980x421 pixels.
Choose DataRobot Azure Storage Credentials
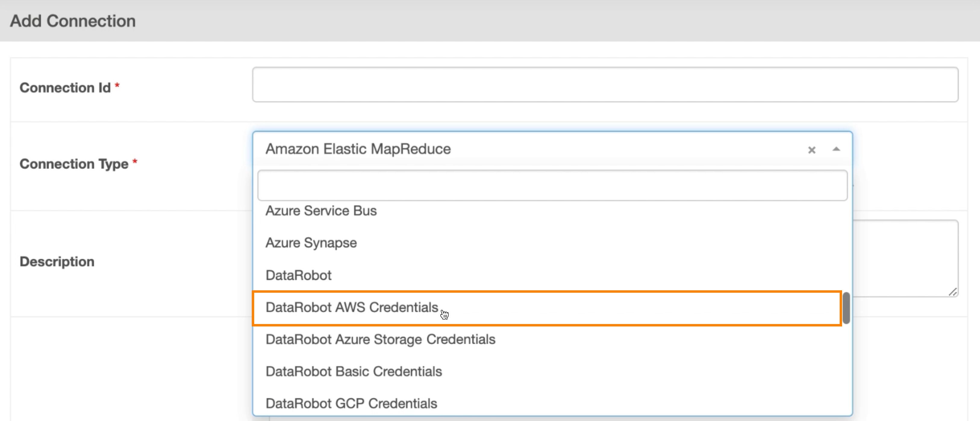point(380,339)
